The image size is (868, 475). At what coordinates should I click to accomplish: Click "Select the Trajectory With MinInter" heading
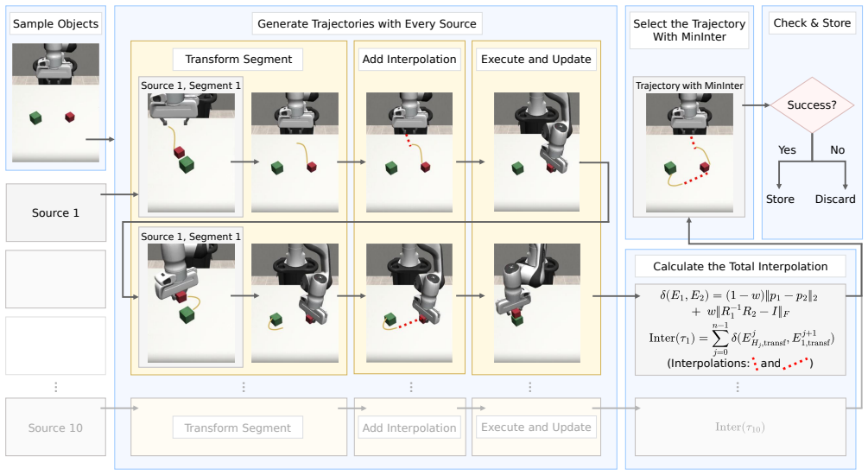[689, 30]
